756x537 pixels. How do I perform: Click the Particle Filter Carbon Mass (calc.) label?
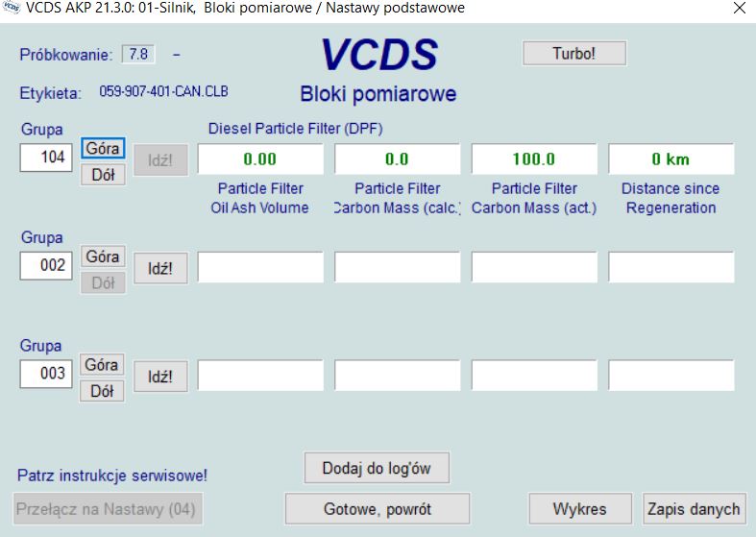(x=398, y=198)
